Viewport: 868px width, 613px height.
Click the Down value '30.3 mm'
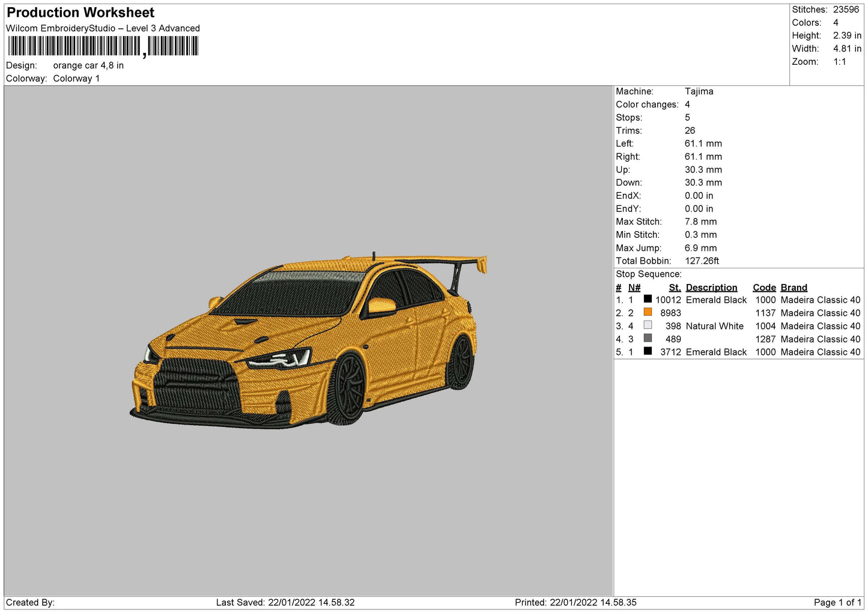point(703,183)
